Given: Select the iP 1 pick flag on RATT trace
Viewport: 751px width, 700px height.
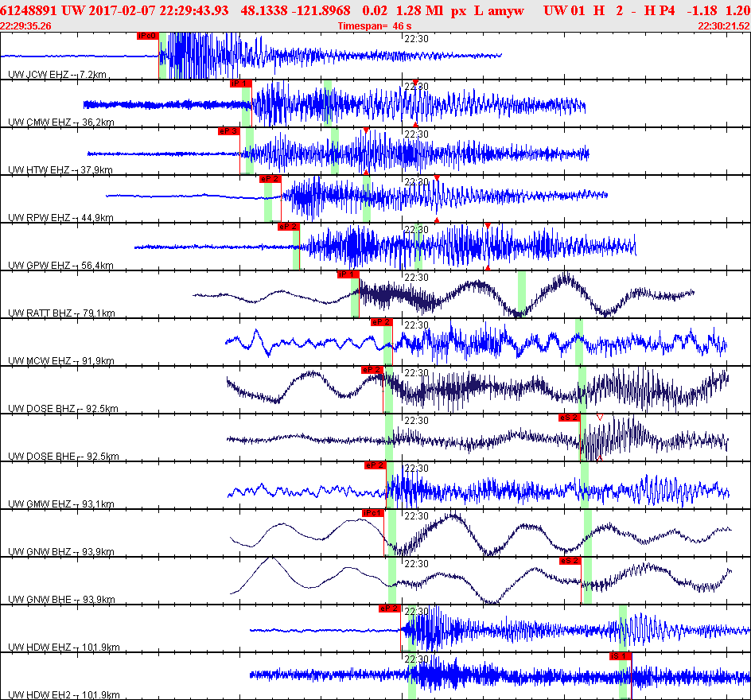Looking at the screenshot, I should 348,274.
